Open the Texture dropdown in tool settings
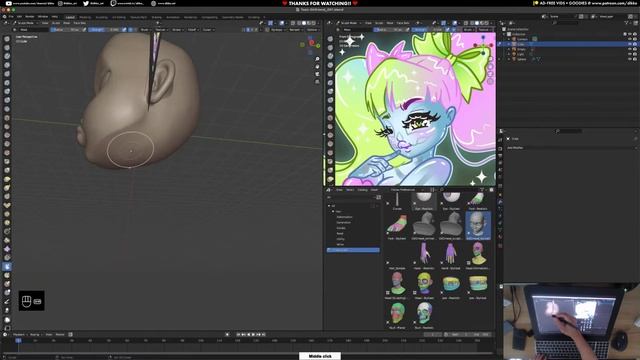640x360 pixels. (161, 30)
